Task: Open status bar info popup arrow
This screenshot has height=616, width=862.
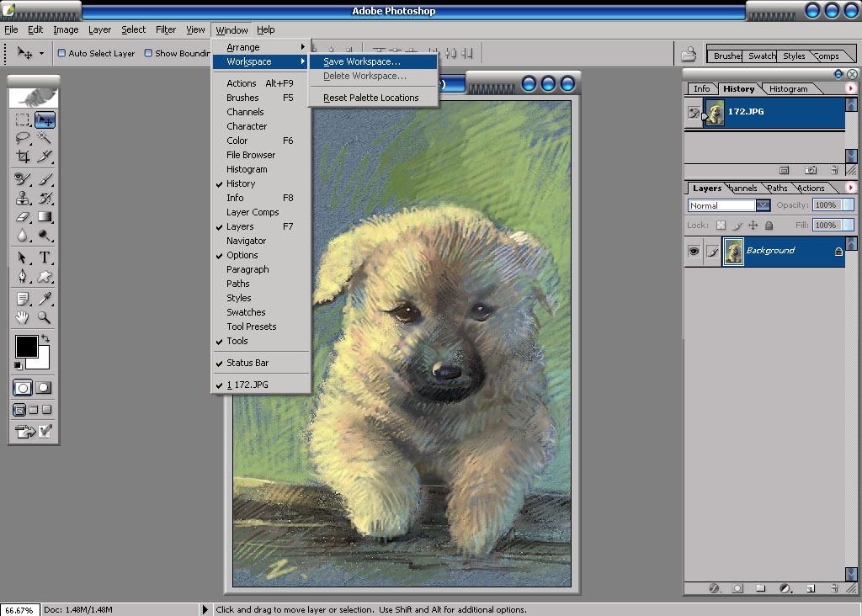Action: pos(205,609)
